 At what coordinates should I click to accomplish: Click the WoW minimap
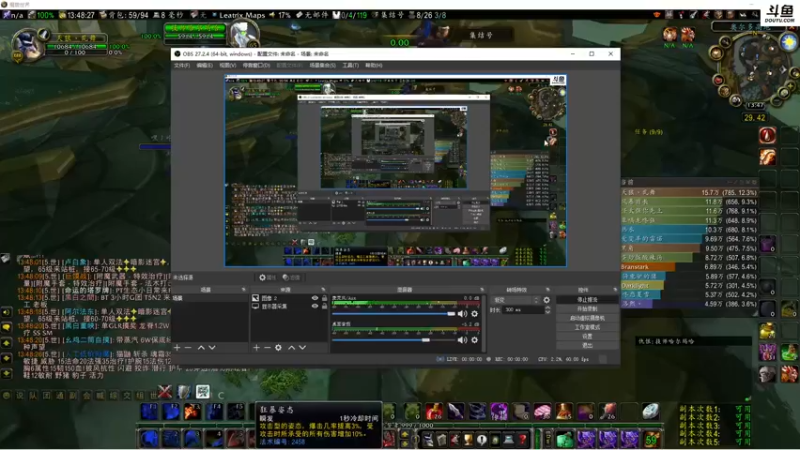pos(755,69)
